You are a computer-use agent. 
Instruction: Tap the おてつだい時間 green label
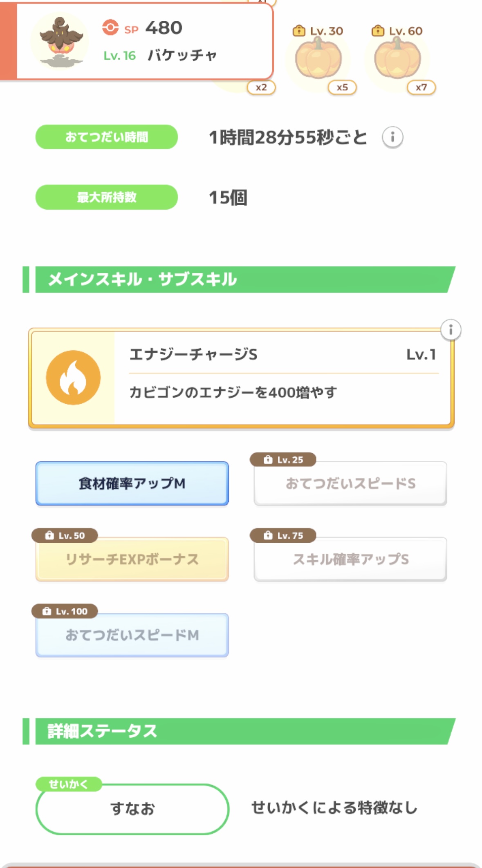point(106,137)
